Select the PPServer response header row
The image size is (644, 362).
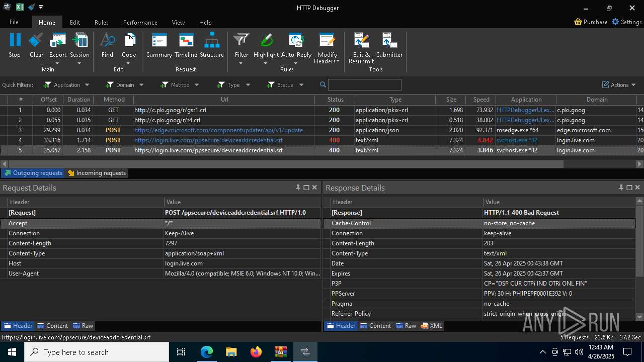click(x=479, y=294)
